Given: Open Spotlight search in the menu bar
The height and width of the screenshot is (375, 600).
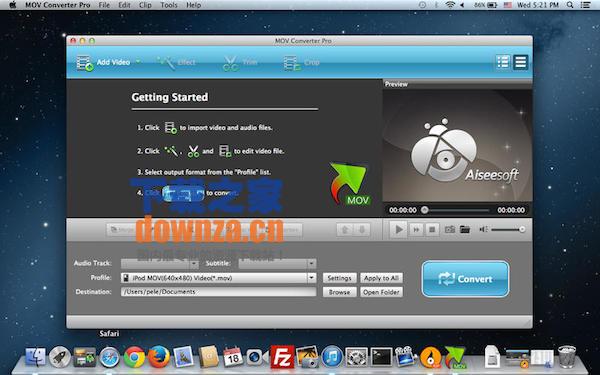Looking at the screenshot, I should pos(570,5).
